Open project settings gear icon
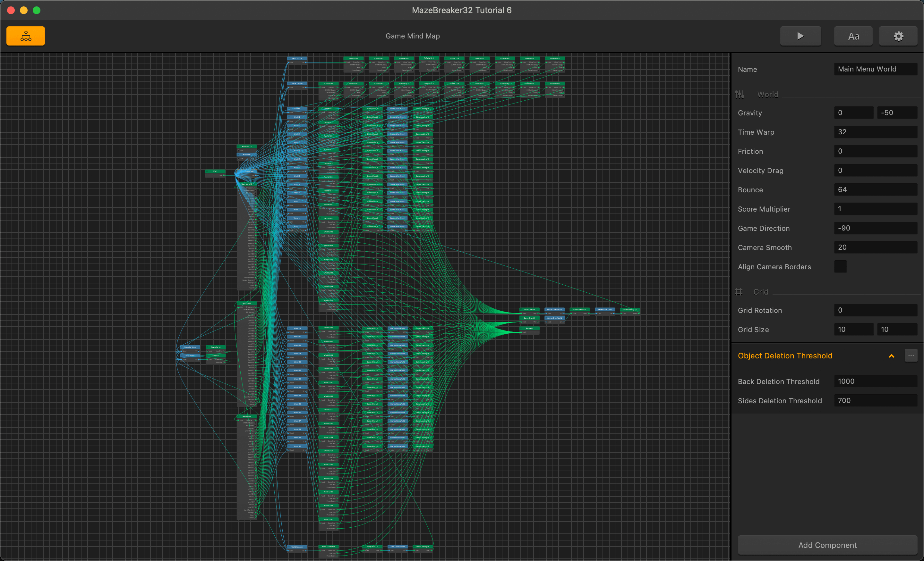 tap(898, 36)
